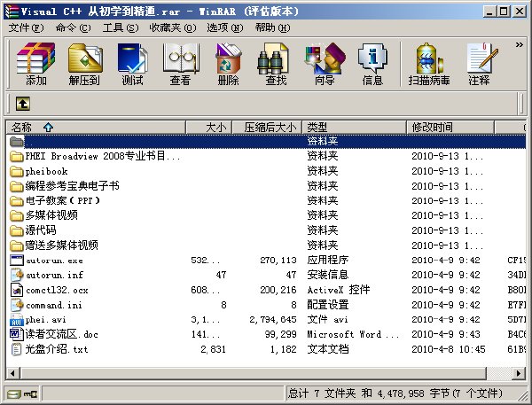Open the 查看 (View) tool
Image resolution: width=532 pixels, height=405 pixels.
pos(181,64)
